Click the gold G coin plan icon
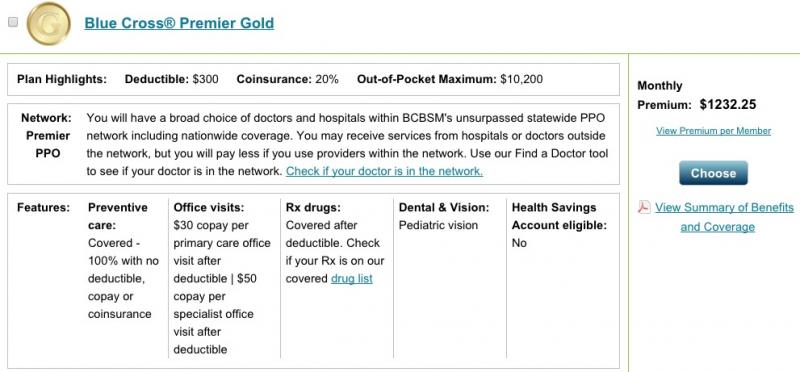 coord(48,23)
